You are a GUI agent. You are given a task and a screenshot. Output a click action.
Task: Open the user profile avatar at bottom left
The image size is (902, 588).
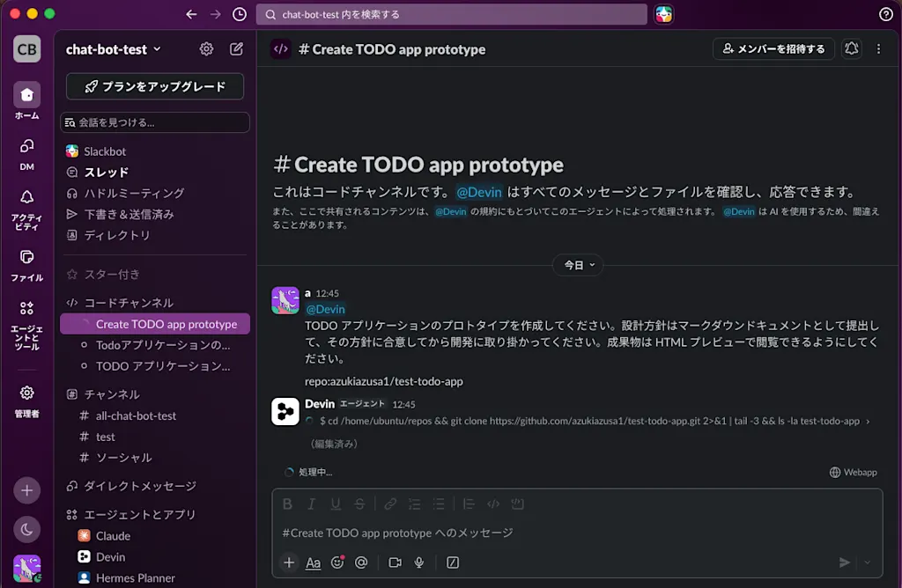click(x=27, y=569)
